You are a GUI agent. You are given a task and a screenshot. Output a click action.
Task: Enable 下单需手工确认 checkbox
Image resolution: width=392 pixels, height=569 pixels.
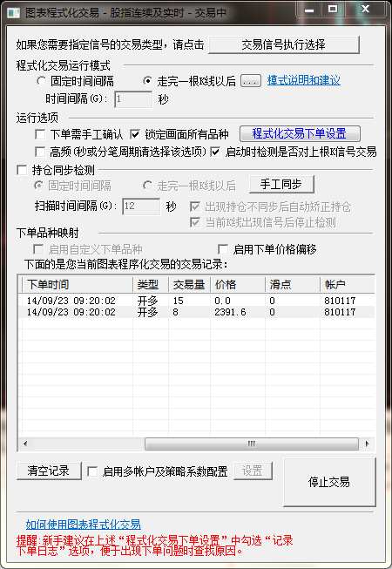[40, 135]
